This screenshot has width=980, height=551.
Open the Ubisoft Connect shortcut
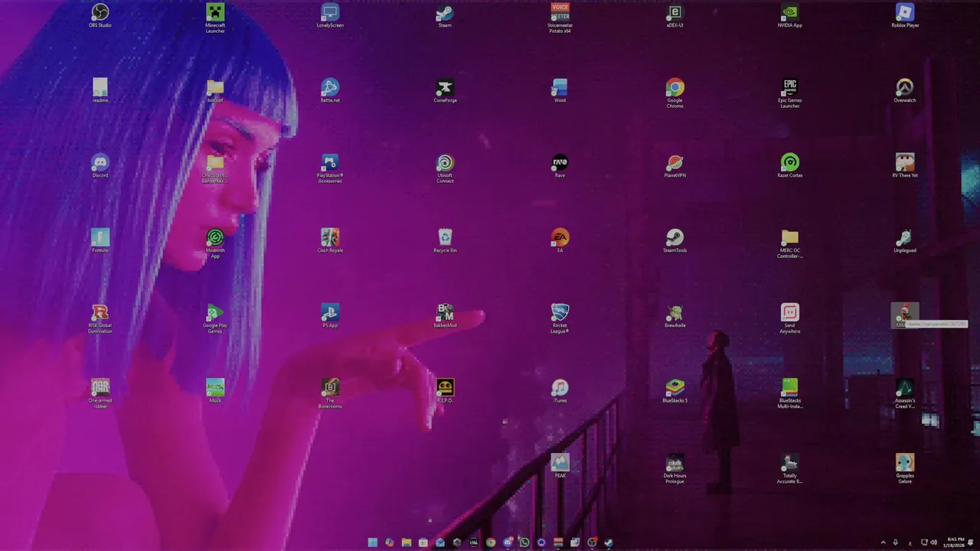coord(445,168)
